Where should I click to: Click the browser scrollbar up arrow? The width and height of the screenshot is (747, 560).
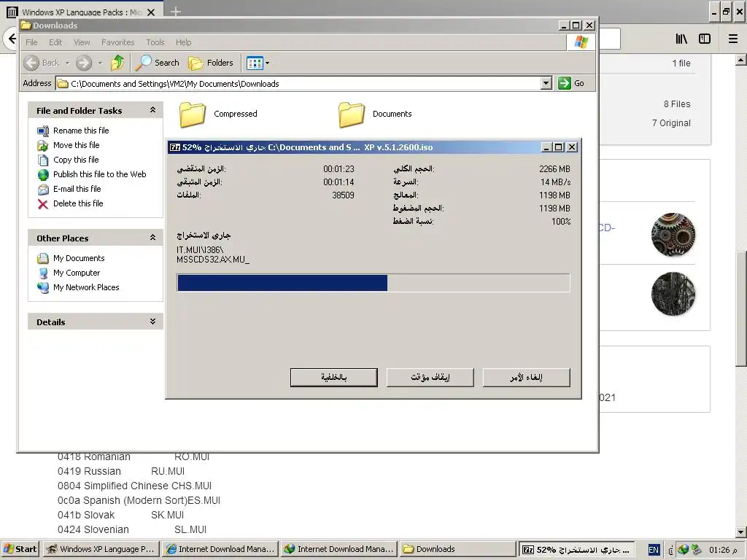click(741, 60)
